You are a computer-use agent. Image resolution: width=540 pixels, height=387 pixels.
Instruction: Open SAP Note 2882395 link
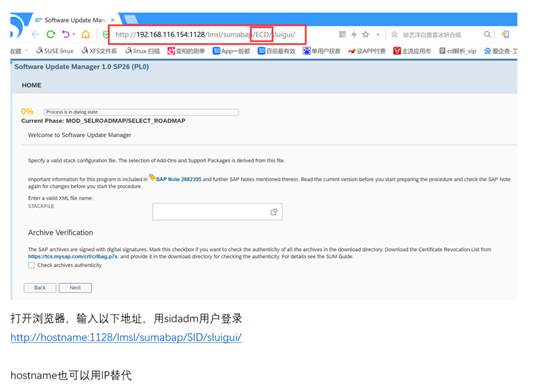[178, 179]
